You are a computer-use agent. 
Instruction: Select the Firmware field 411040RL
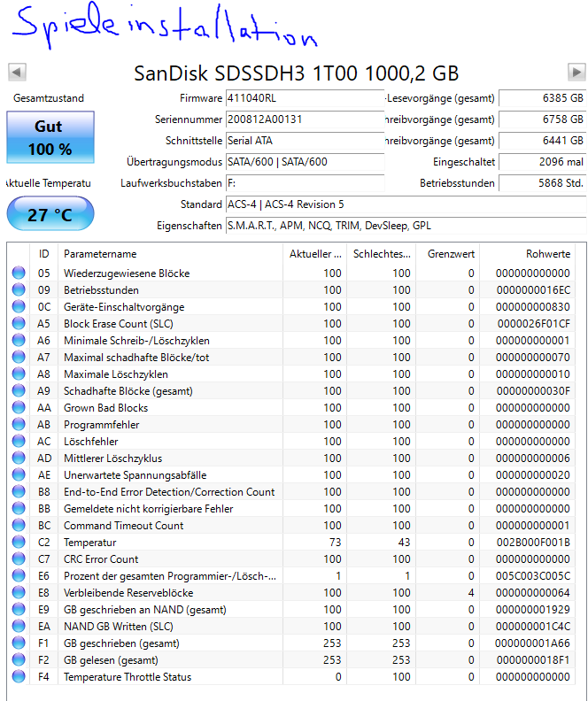coord(305,98)
